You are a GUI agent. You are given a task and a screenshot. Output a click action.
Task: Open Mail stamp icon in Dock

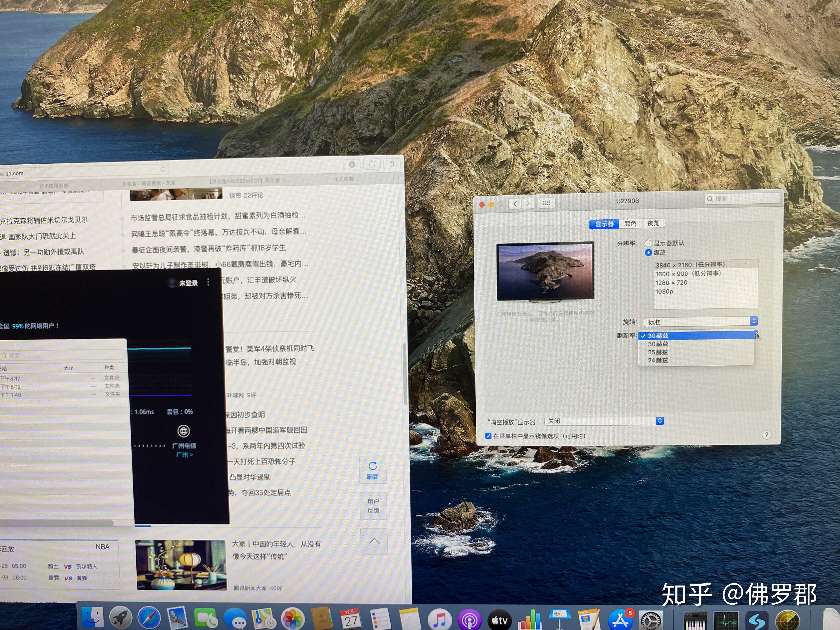[x=177, y=618]
